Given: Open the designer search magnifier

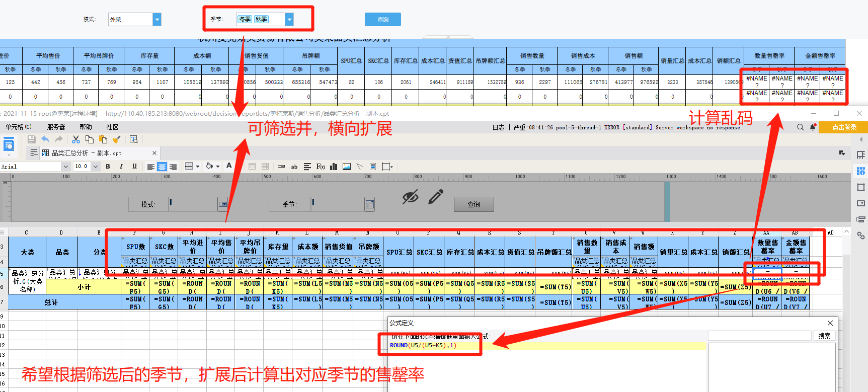Looking at the screenshot, I should click(800, 128).
